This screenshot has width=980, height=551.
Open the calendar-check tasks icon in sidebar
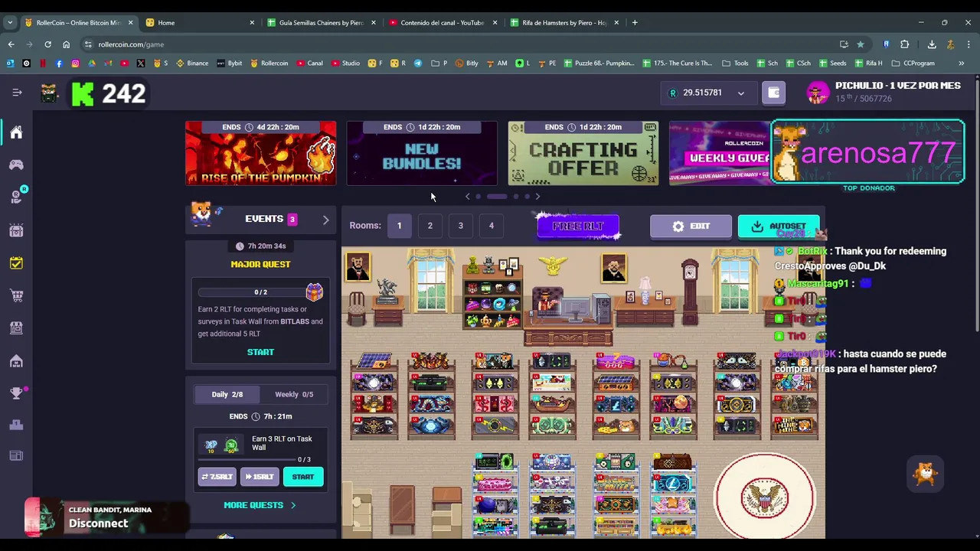[x=16, y=263]
